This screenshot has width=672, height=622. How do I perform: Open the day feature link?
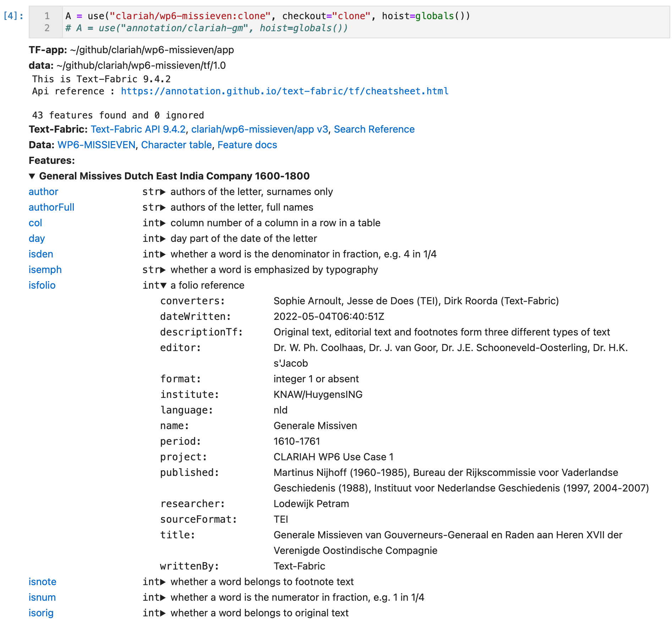click(37, 239)
